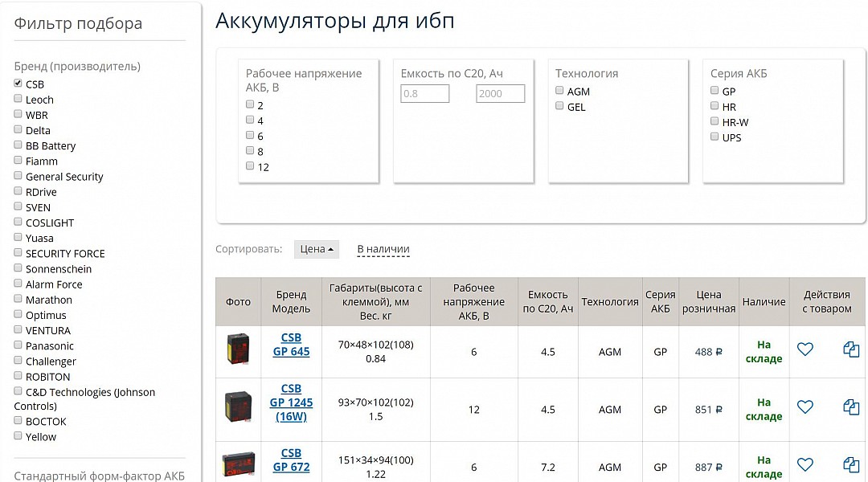Image resolution: width=868 pixels, height=482 pixels.
Task: Filter products by В наличии availability
Action: pos(383,249)
